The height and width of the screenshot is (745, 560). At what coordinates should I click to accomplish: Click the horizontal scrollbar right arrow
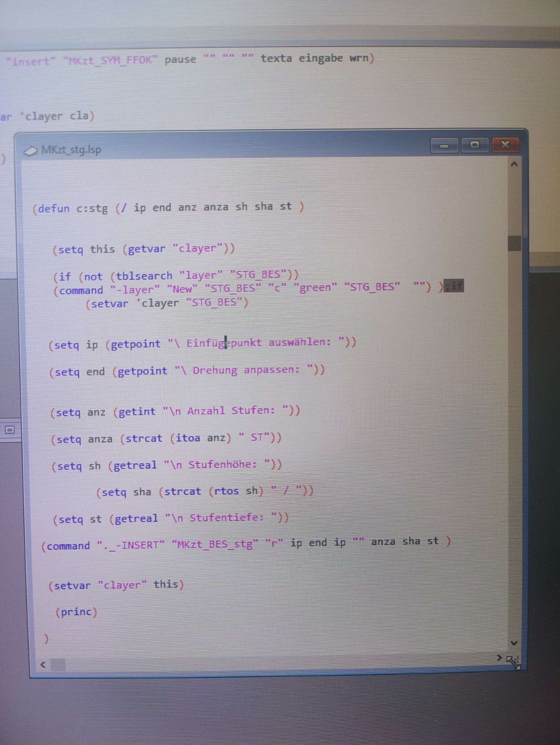click(499, 658)
